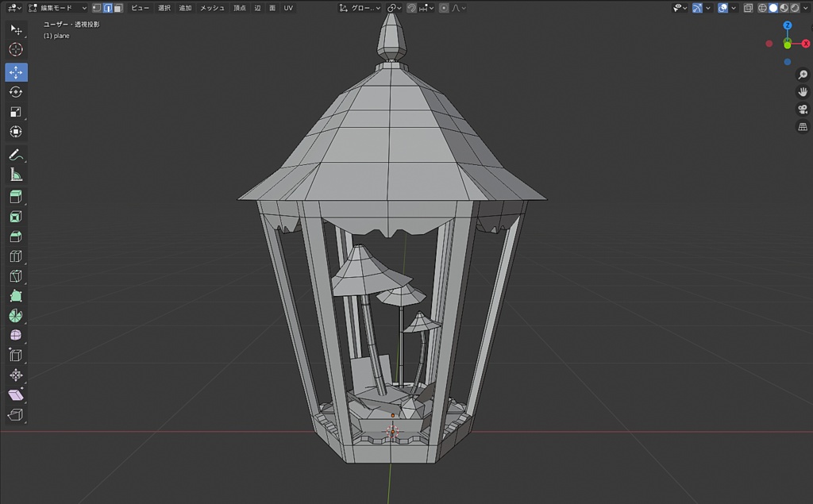Select the Inset Faces tool

click(x=16, y=217)
